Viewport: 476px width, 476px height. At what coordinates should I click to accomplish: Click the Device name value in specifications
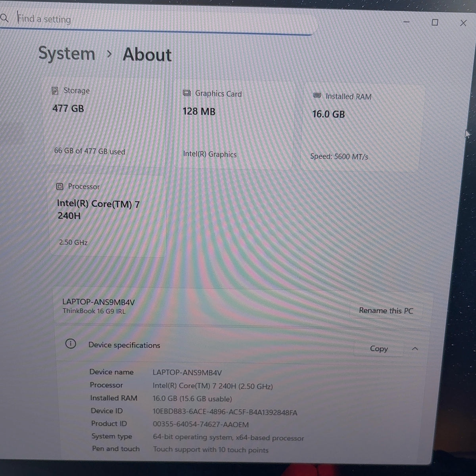pos(187,373)
